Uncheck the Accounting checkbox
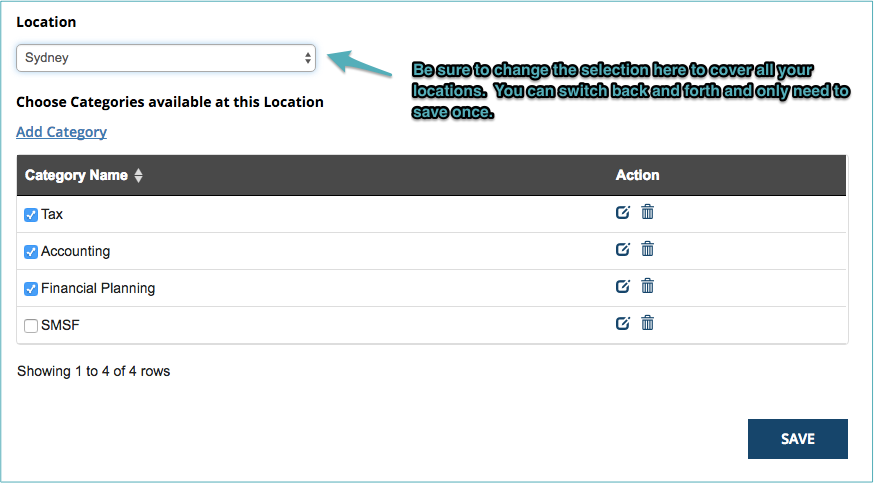Screen dimensions: 874x483 (31, 252)
